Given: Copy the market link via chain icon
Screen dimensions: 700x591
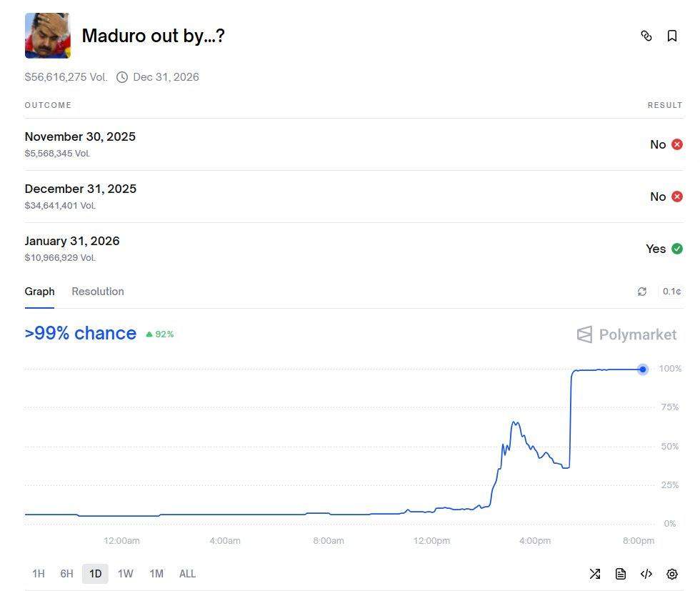Looking at the screenshot, I should pos(646,36).
